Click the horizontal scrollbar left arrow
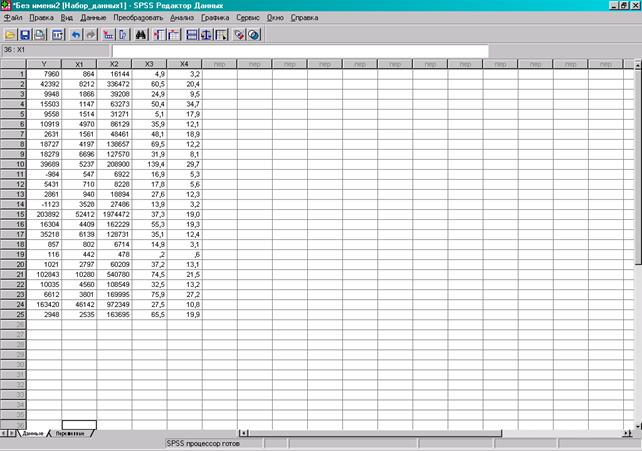Image resolution: width=642 pixels, height=451 pixels. (244, 433)
